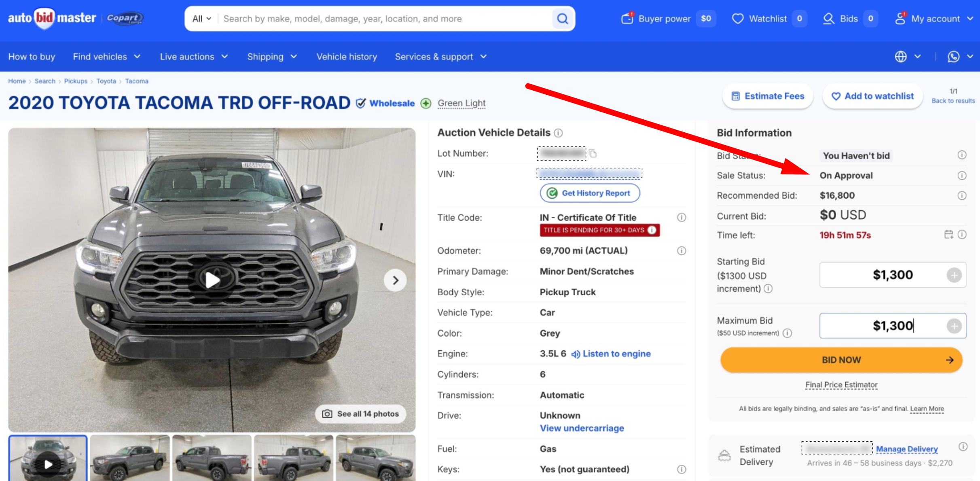This screenshot has height=481, width=980.
Task: Show the Sale Status info tooltip
Action: [962, 176]
